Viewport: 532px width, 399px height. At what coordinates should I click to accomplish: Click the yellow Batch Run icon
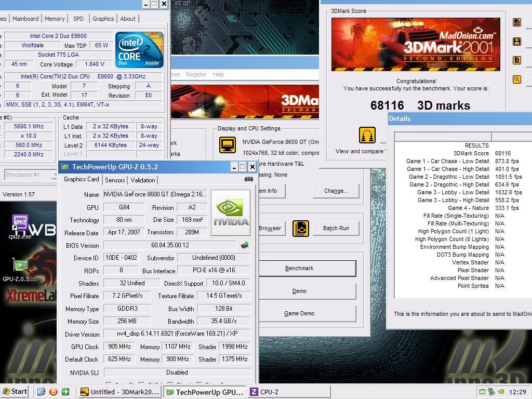click(x=301, y=229)
